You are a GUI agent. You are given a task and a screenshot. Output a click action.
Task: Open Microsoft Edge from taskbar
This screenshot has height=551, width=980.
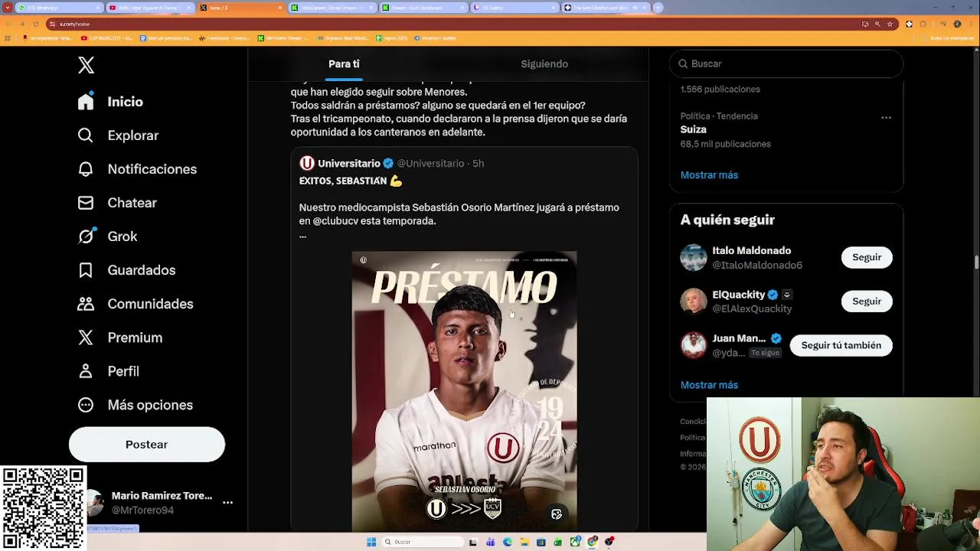508,542
